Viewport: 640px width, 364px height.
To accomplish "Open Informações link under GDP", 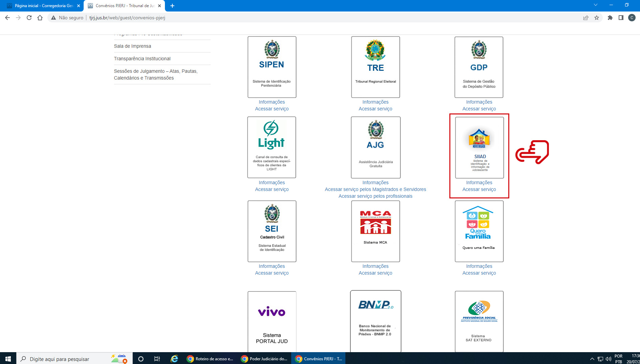I will point(479,102).
